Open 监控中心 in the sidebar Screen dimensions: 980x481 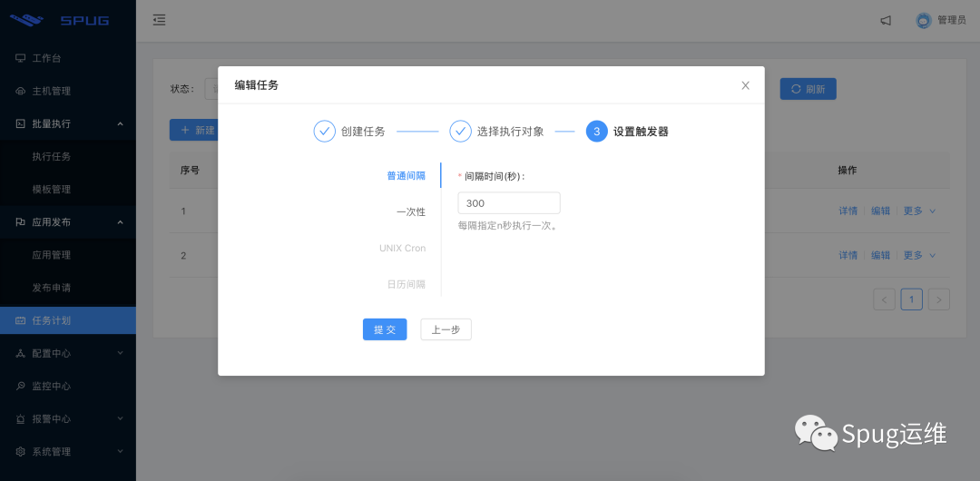pyautogui.click(x=67, y=386)
